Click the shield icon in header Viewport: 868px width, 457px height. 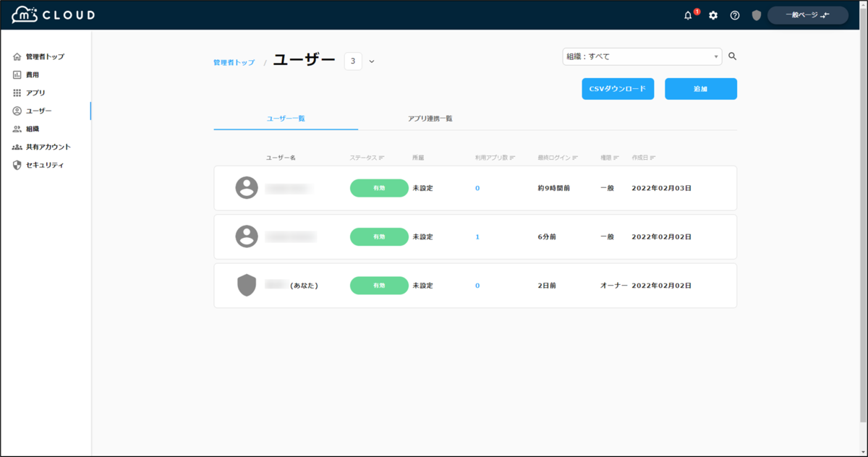tap(757, 15)
